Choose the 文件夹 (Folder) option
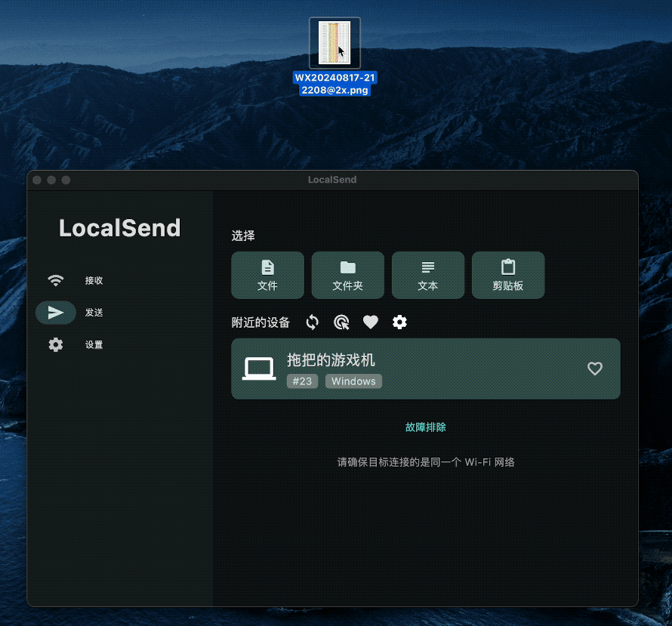672x626 pixels. 347,275
